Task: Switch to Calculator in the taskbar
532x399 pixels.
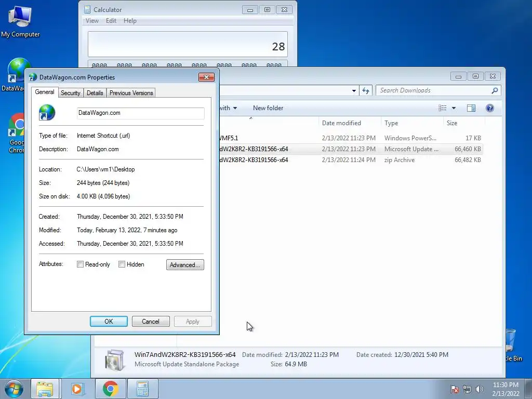Action: point(142,389)
